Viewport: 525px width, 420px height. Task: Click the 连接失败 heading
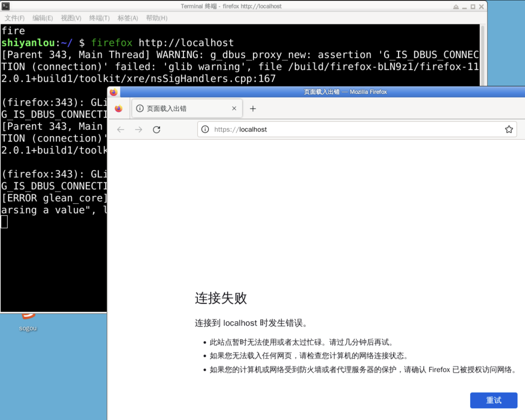click(x=221, y=298)
